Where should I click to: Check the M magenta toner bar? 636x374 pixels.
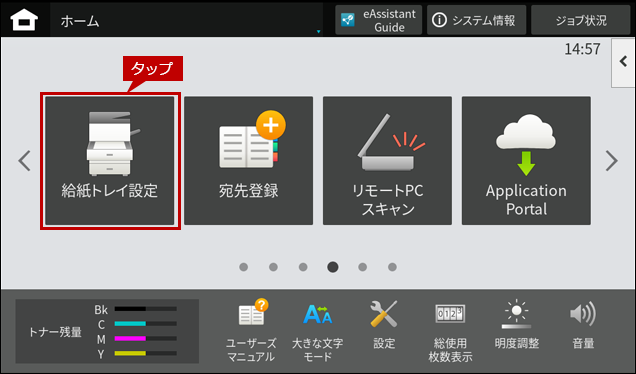click(x=145, y=338)
